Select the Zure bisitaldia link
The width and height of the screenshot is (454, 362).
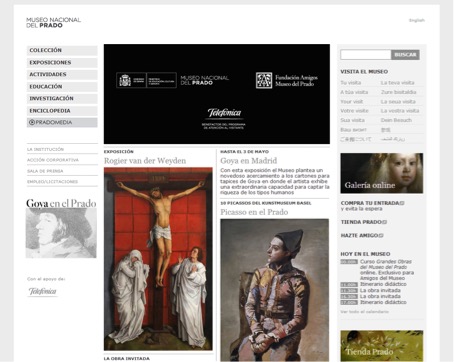click(399, 92)
